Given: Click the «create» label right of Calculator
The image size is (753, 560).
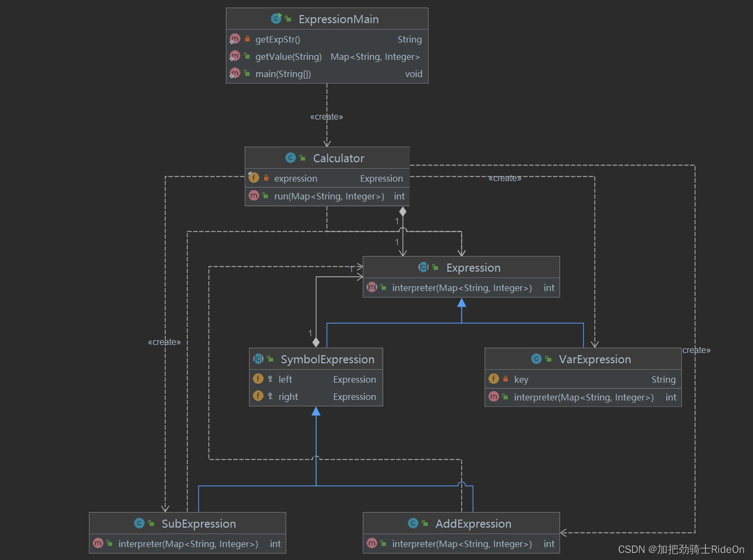Looking at the screenshot, I should [x=505, y=178].
